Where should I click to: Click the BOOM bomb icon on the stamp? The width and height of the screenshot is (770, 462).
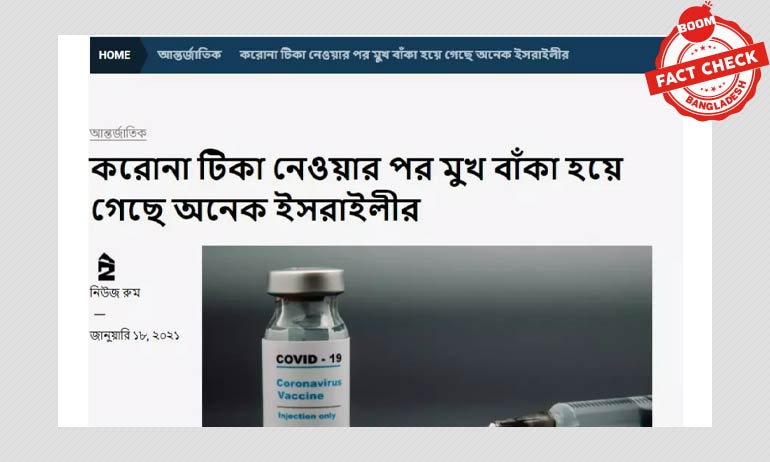[697, 24]
